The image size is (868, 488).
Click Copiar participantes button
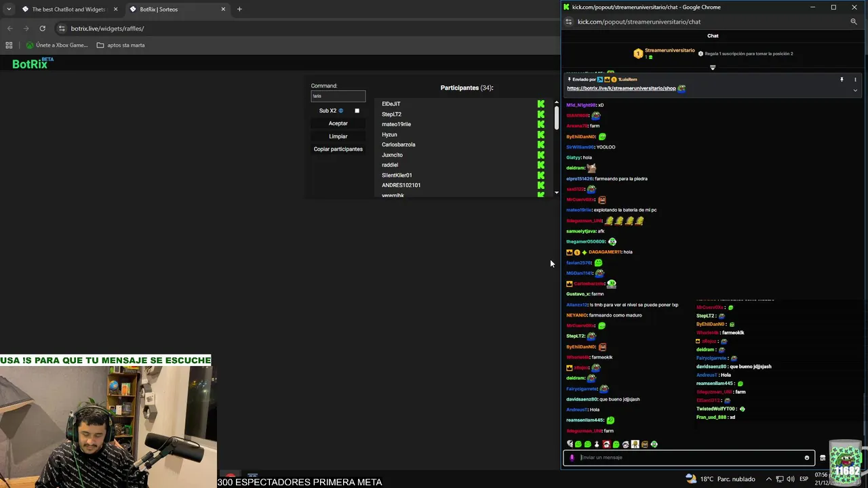tap(338, 149)
